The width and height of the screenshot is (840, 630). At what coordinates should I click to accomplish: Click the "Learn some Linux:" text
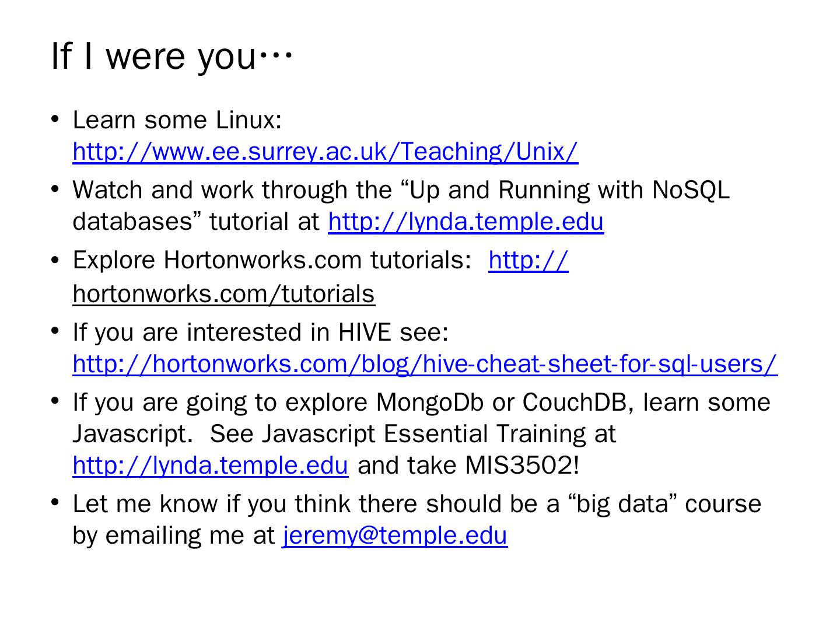pos(177,120)
